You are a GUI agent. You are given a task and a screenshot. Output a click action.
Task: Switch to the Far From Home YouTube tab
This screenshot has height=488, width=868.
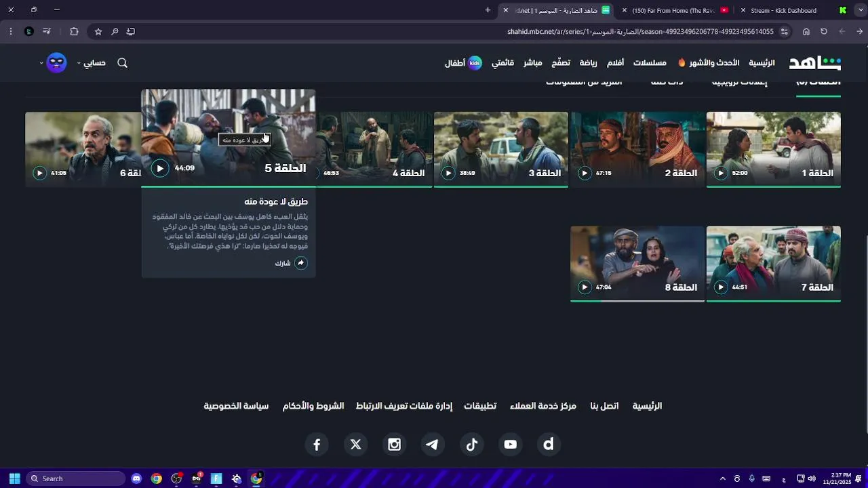coord(674,10)
